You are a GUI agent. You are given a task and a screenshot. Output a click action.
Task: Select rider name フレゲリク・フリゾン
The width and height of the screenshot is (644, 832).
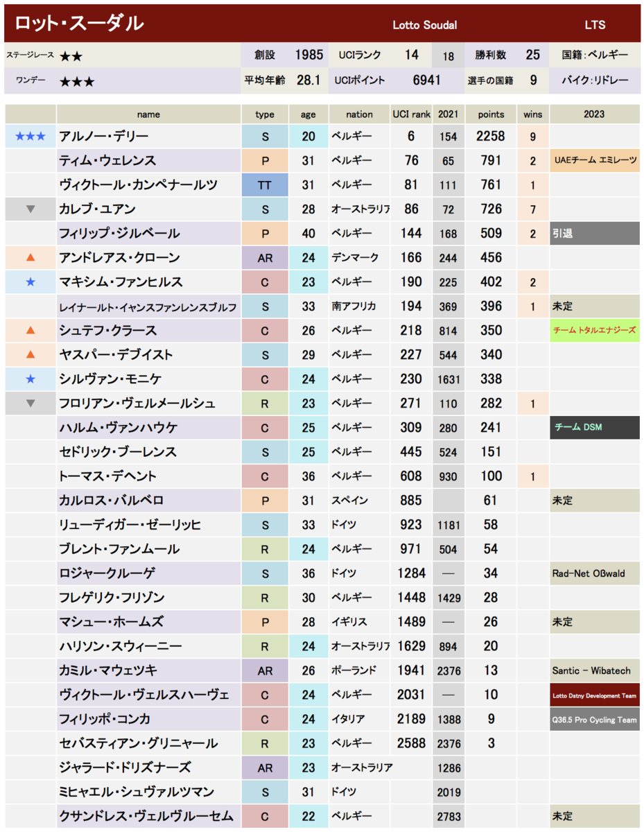(111, 598)
